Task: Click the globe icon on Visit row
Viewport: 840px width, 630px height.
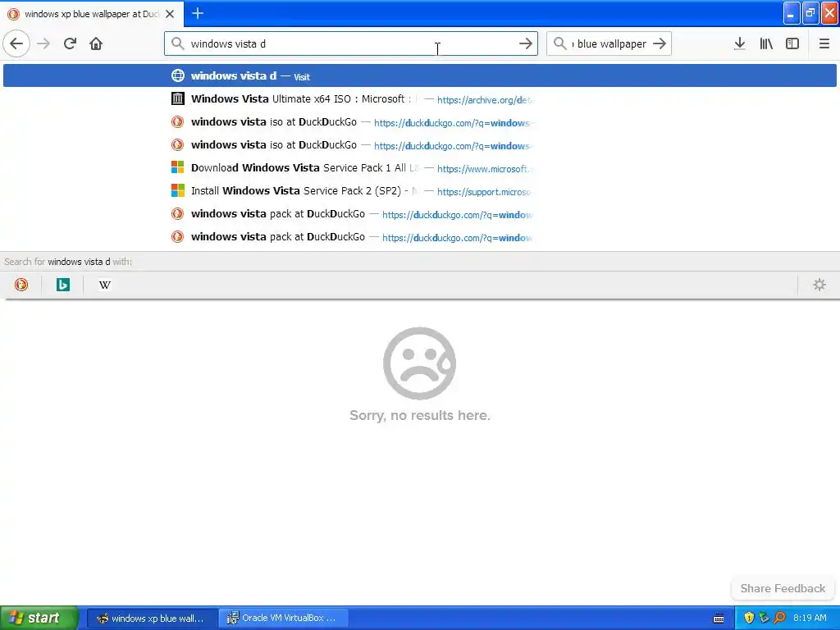Action: (x=178, y=75)
